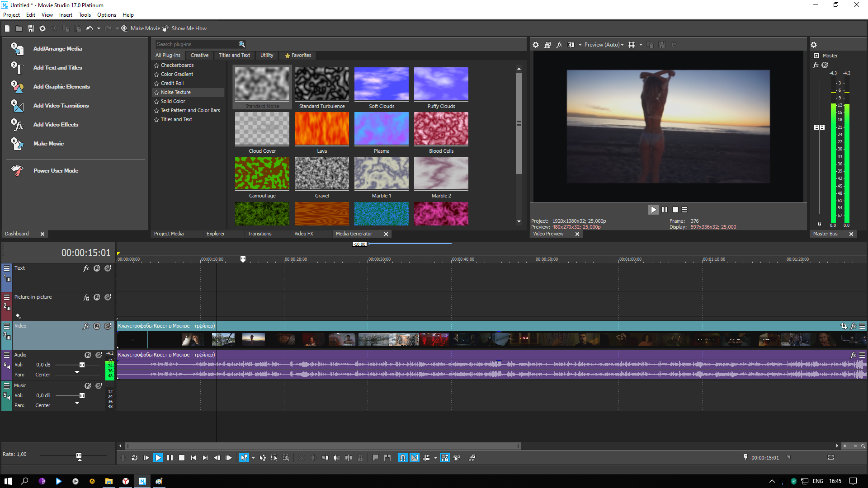Image resolution: width=868 pixels, height=488 pixels.
Task: Mute the Audio track
Action: (88, 355)
